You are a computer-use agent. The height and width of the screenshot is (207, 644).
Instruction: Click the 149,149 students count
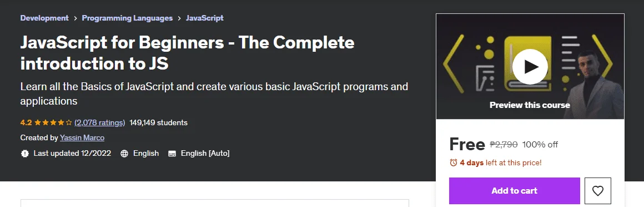[159, 122]
